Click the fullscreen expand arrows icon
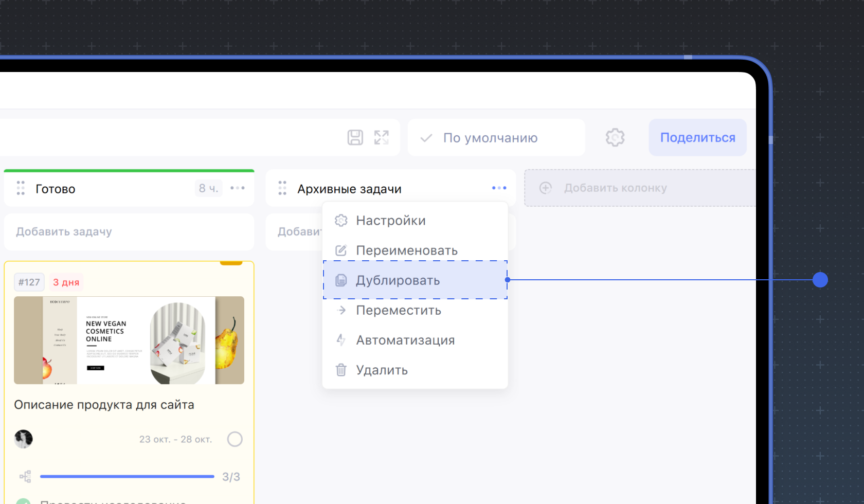Screen dimensions: 864x504 381,137
